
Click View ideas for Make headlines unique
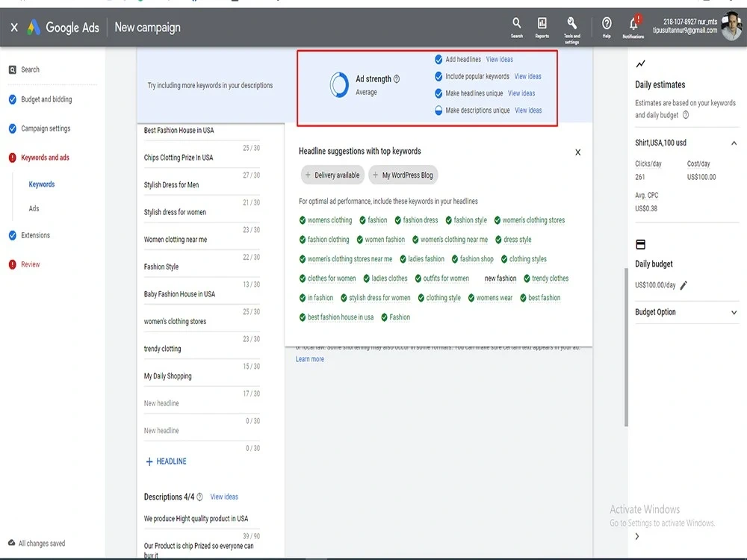521,93
